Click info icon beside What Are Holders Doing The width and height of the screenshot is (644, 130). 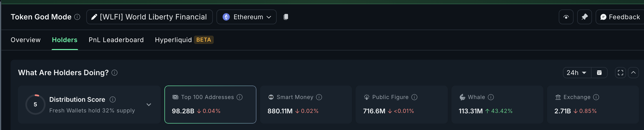[x=114, y=73]
